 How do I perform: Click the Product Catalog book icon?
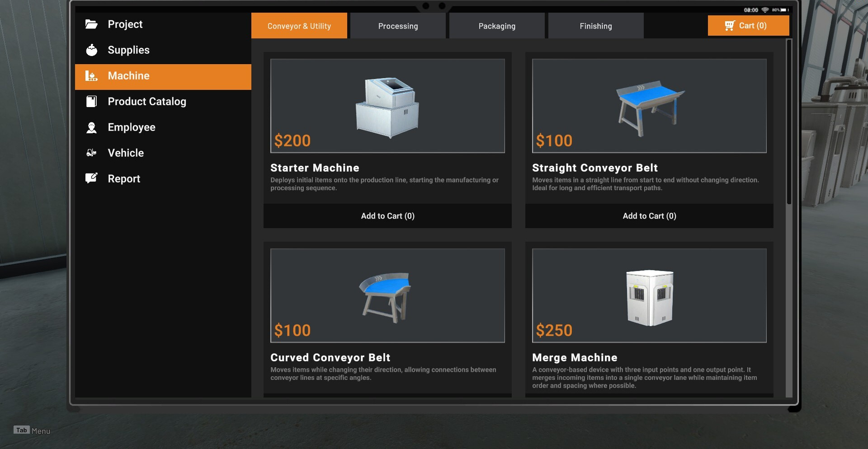[x=91, y=102]
